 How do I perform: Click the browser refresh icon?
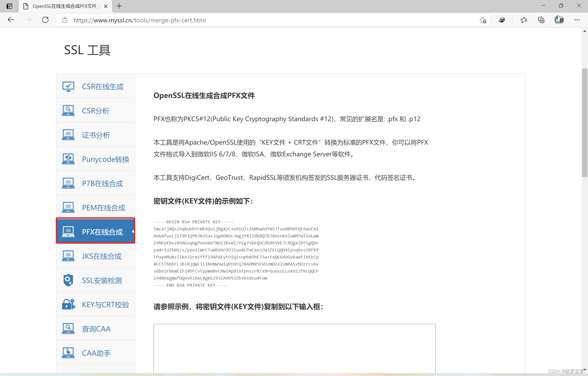click(x=45, y=20)
